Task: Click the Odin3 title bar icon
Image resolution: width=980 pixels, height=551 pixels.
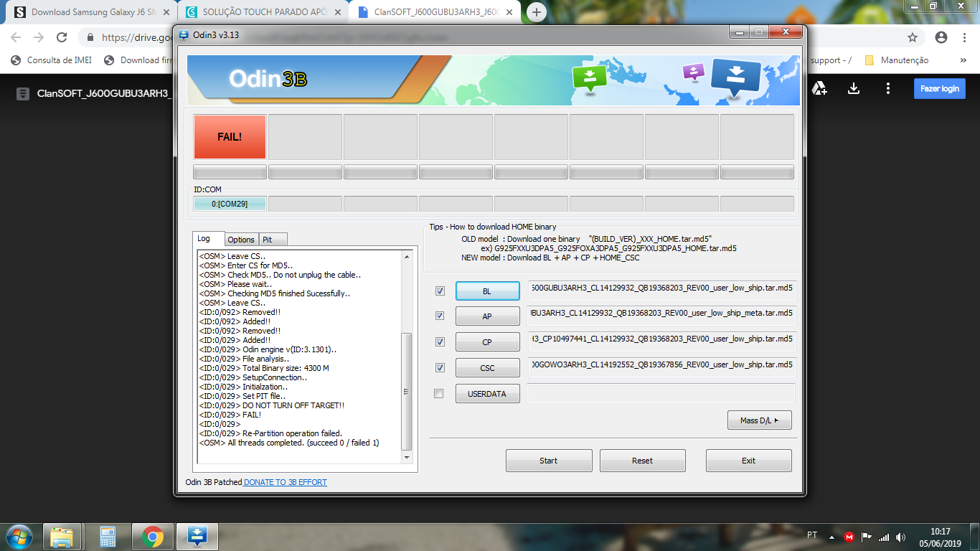Action: [184, 34]
